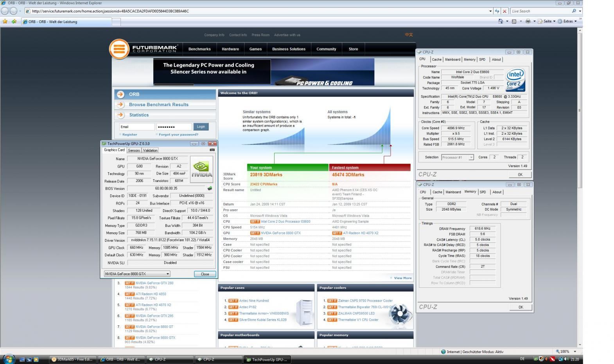Viewport: 614px width, 364px height.
Task: Click Zalman CNPS 9700 Processor Cooler link
Action: 365,301
